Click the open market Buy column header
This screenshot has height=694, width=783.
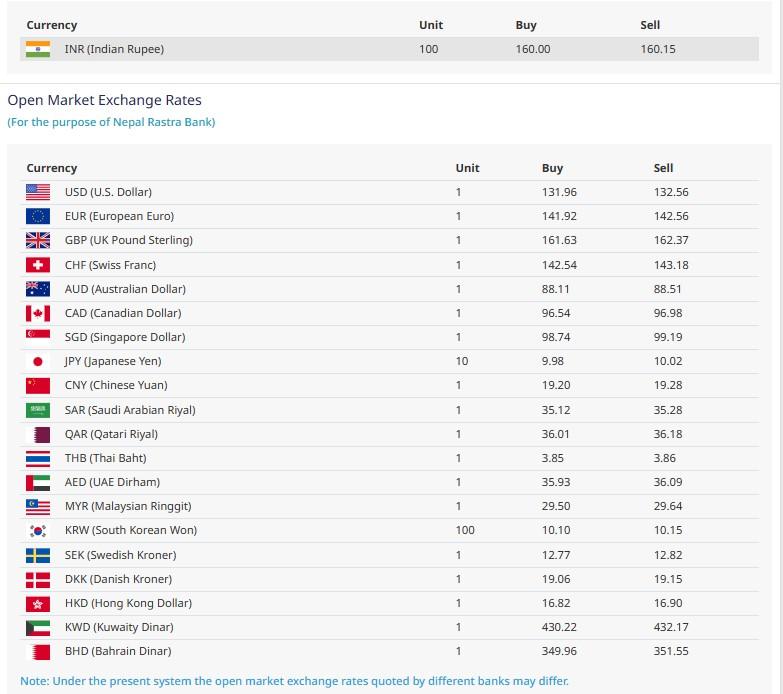coord(552,168)
